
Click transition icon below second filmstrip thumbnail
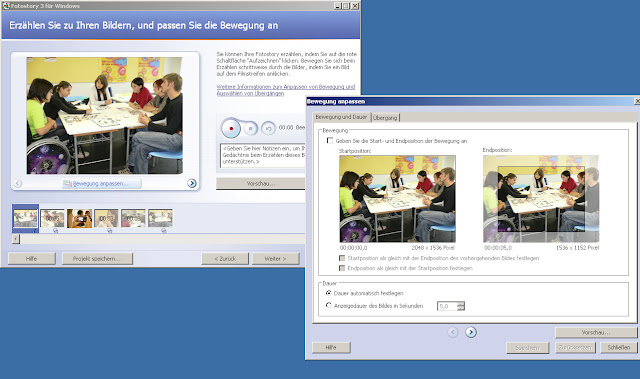(x=56, y=231)
